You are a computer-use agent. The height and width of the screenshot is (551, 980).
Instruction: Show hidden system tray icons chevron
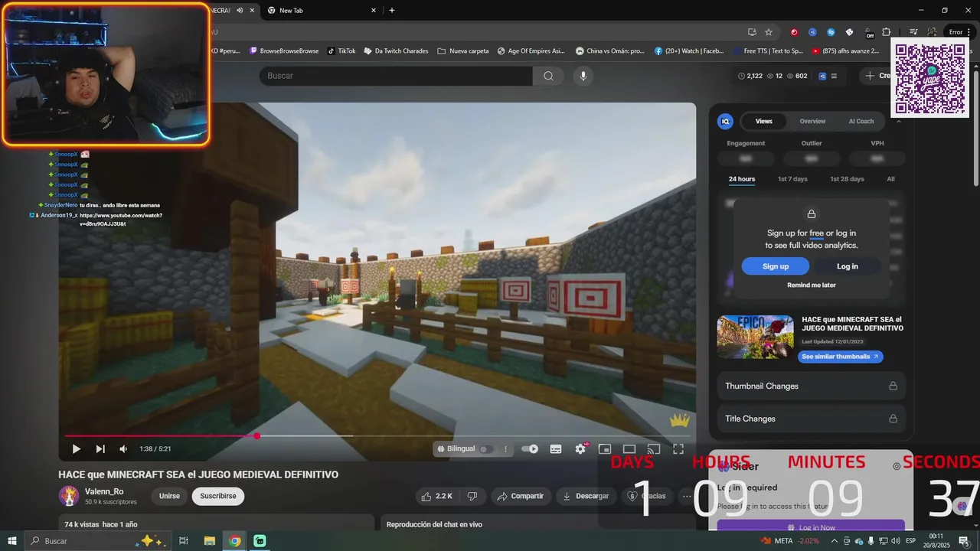pyautogui.click(x=835, y=541)
